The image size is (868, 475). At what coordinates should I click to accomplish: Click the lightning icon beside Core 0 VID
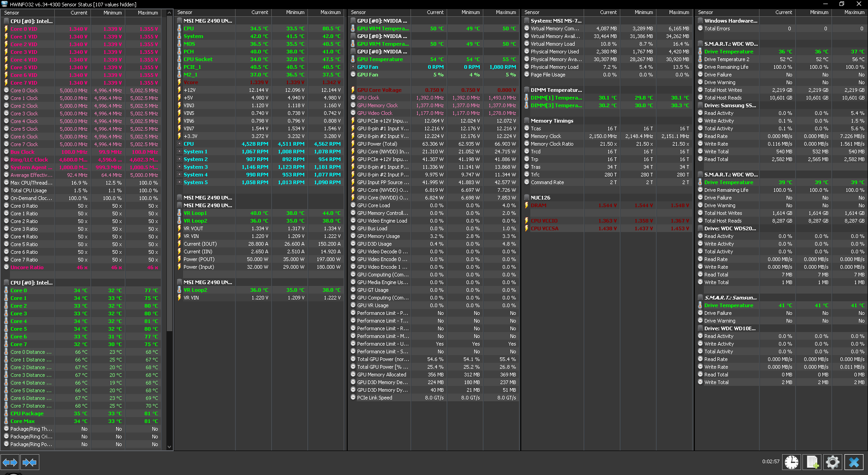[6, 29]
